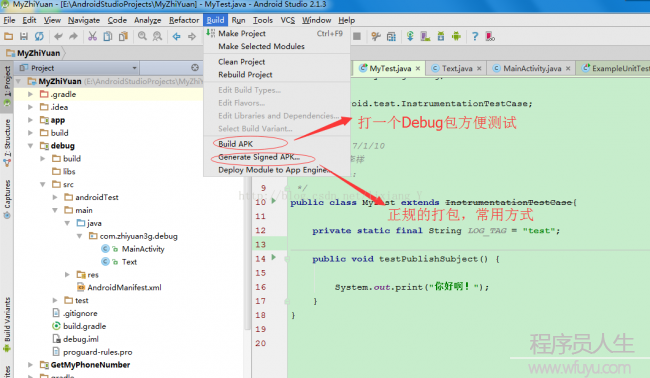Click the Cut scissors icon

pos(92,36)
